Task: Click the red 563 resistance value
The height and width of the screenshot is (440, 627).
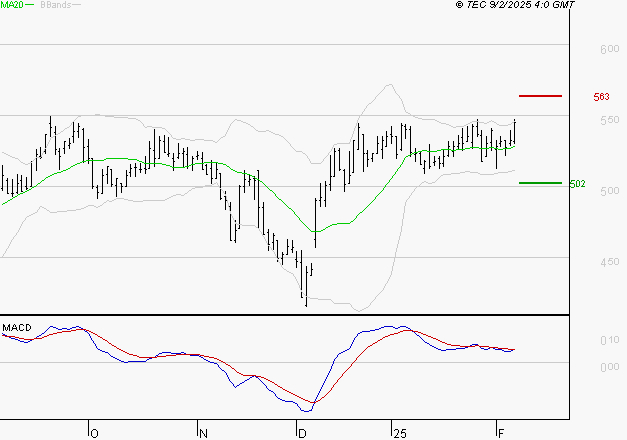Action: 601,97
